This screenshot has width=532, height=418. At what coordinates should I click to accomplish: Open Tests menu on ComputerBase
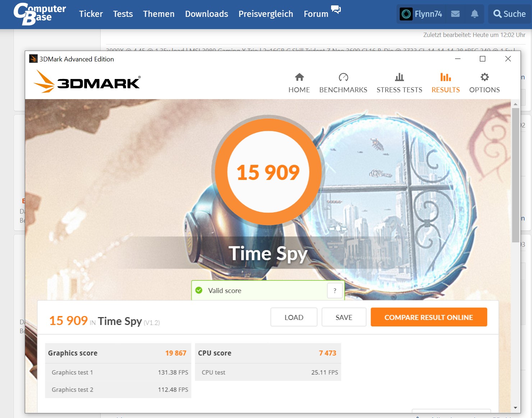pyautogui.click(x=123, y=14)
